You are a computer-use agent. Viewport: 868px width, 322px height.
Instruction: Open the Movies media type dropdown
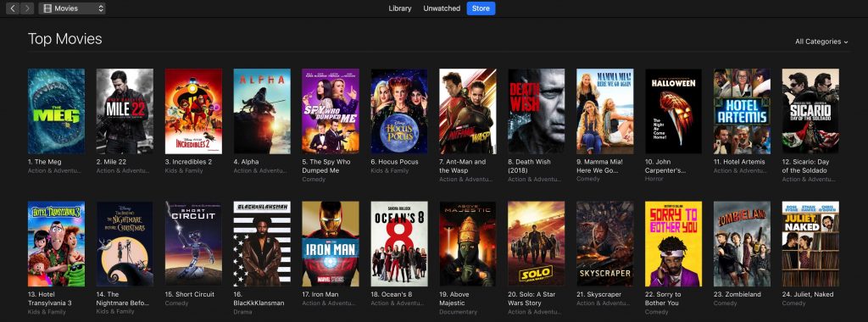(72, 8)
